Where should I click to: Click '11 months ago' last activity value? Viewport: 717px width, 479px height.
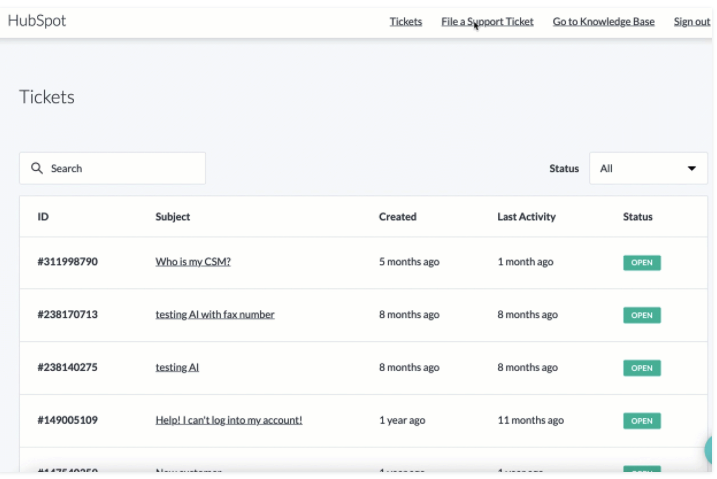coord(530,420)
